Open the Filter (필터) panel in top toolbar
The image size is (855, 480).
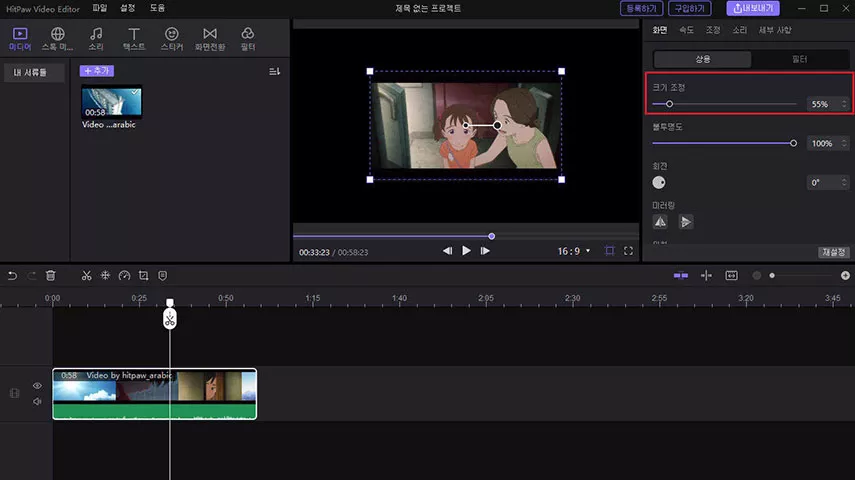(x=248, y=39)
